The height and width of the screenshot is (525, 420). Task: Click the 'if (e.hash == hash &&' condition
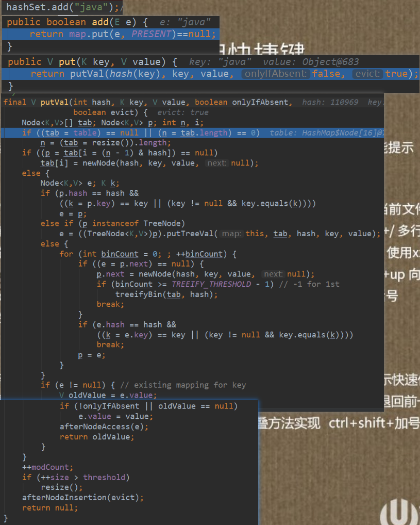pyautogui.click(x=127, y=325)
